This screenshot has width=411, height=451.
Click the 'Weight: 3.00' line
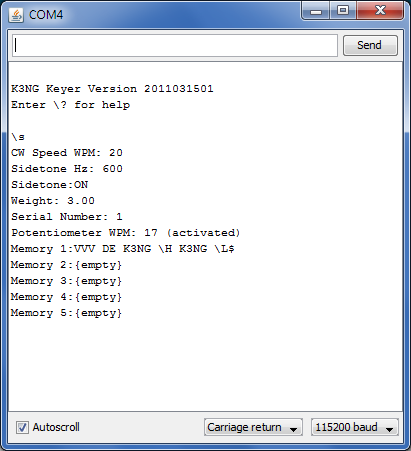[x=53, y=201]
